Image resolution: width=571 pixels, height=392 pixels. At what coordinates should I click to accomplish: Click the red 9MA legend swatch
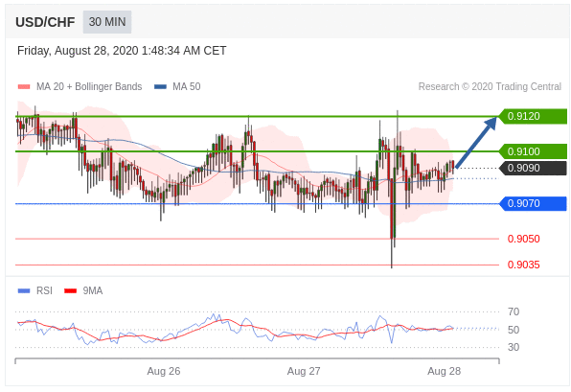click(x=70, y=290)
